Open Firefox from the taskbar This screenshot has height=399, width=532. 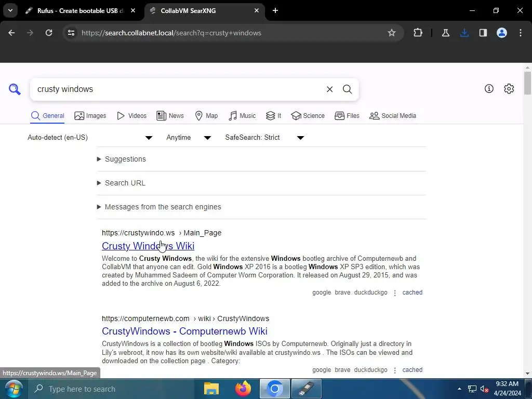click(243, 389)
